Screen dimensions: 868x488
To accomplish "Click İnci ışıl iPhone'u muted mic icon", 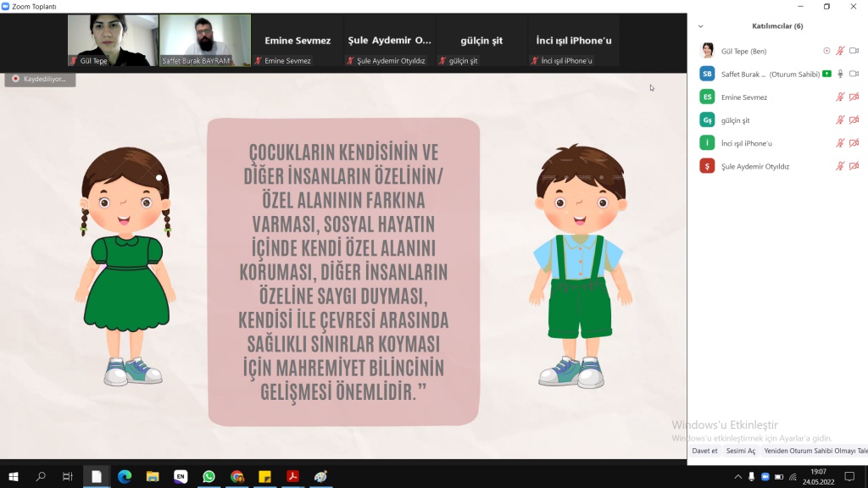I will coord(840,143).
